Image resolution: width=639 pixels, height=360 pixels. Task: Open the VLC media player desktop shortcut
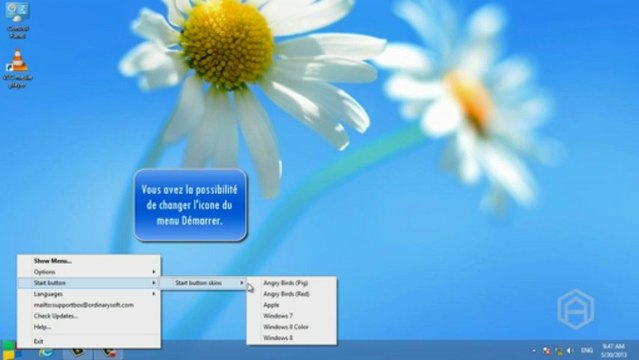tap(18, 68)
